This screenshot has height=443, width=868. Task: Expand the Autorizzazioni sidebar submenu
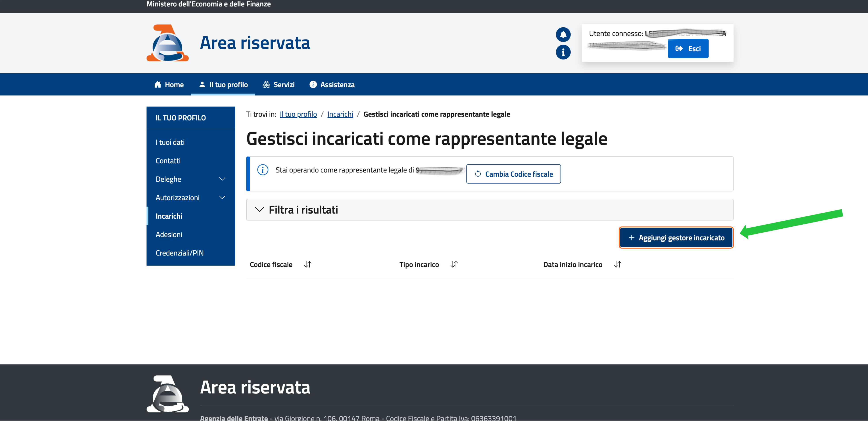(x=222, y=198)
